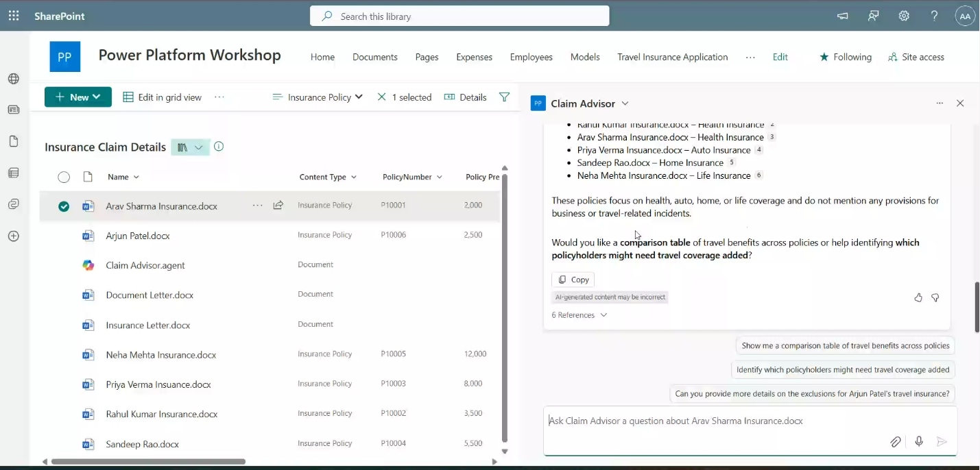Image resolution: width=980 pixels, height=470 pixels.
Task: Open the megaphone announcements icon in header
Action: 843,16
